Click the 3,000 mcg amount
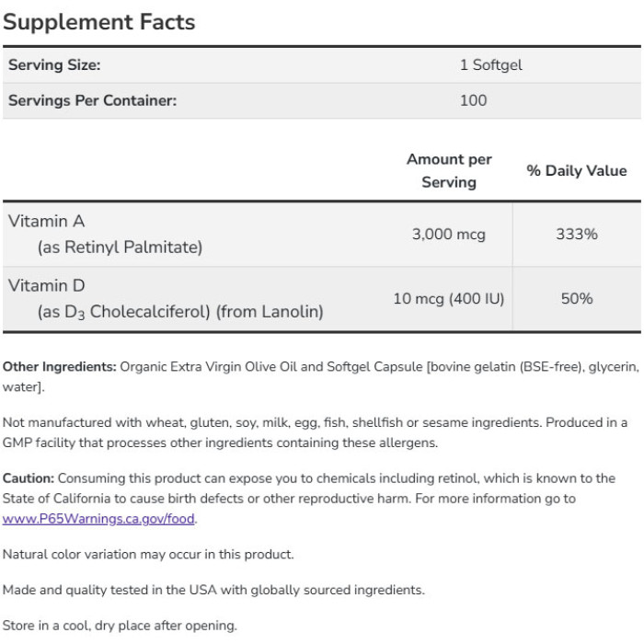This screenshot has height=644, width=644. 448,234
